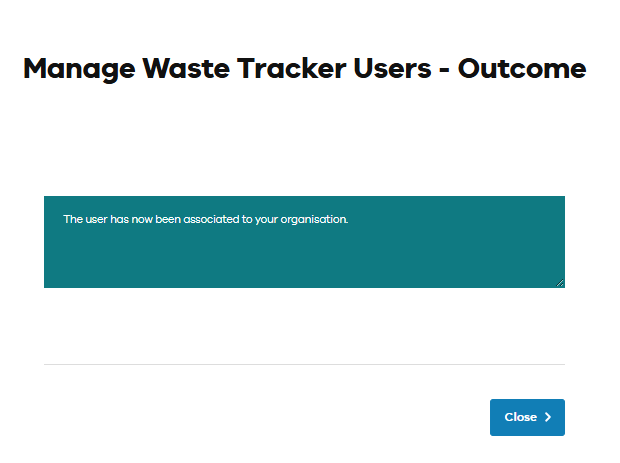Click the 'user has now been associated' text
Image resolution: width=620 pixels, height=463 pixels.
(205, 219)
